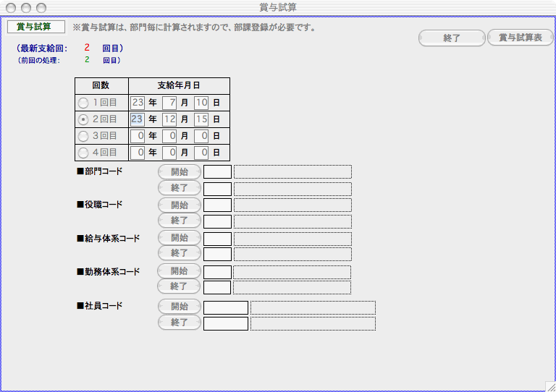Viewport: 556px width, 392px height.
Task: Click the month field in 1回目 row
Action: pos(170,103)
